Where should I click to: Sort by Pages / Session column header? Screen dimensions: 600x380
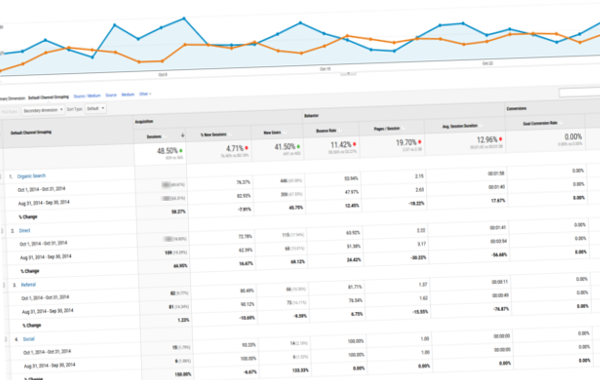(x=387, y=129)
